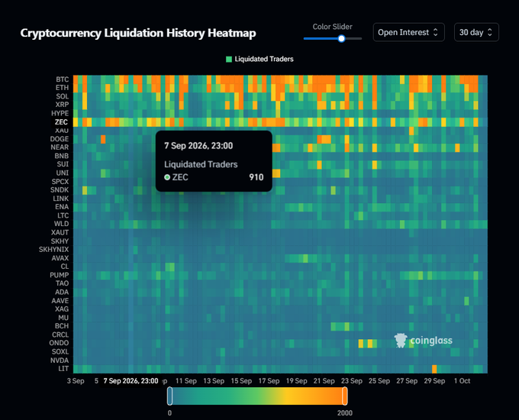519x420 pixels.
Task: Select the SPCX row label
Action: 60,182
